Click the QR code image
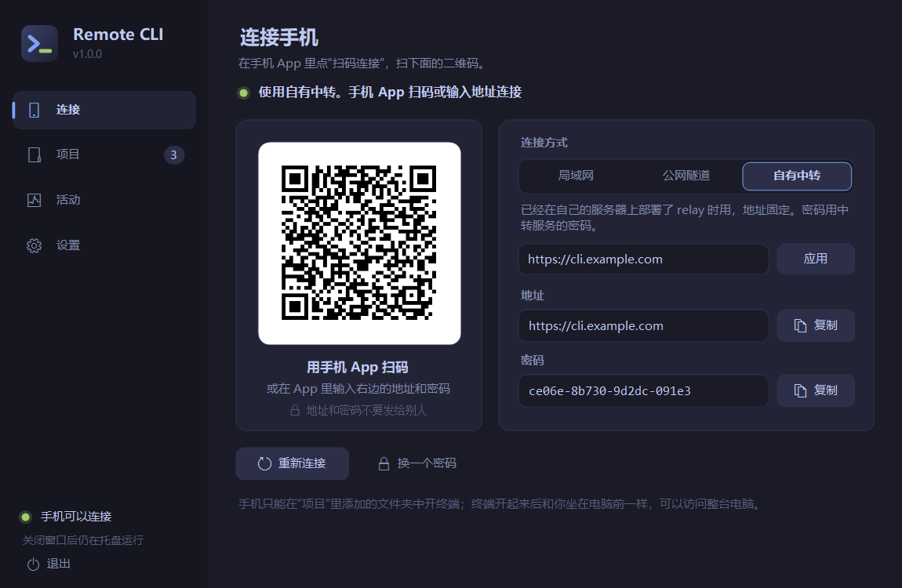902x588 pixels. click(359, 243)
